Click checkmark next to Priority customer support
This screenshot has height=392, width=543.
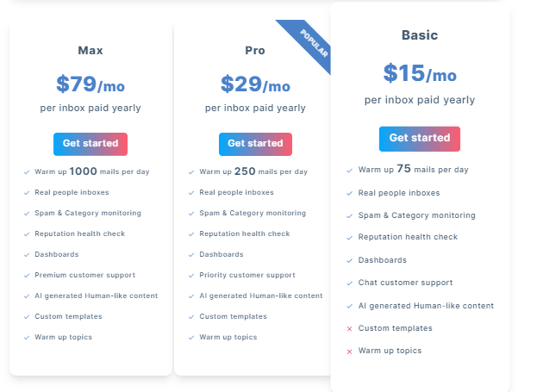point(191,276)
